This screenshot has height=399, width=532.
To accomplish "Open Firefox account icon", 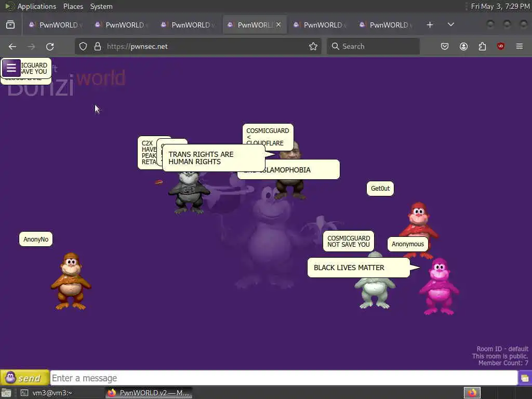I will point(463,46).
